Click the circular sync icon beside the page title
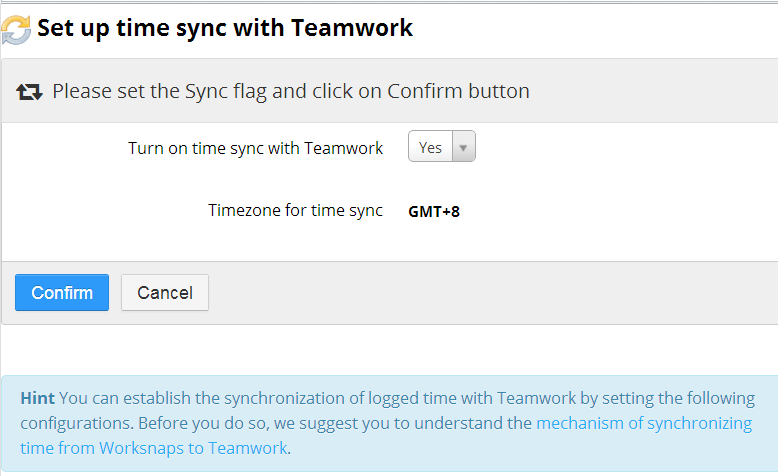778x476 pixels. click(16, 28)
